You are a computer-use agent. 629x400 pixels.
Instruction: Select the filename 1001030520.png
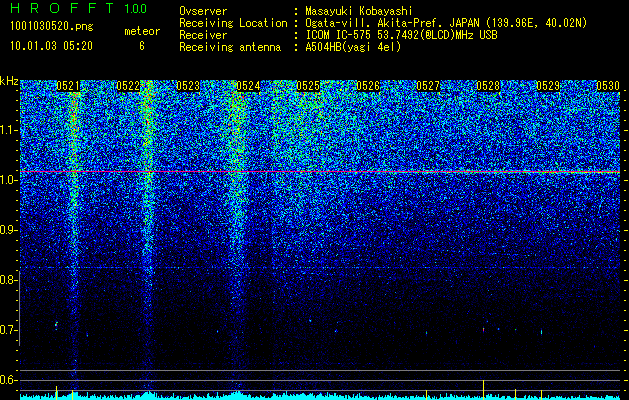pos(52,27)
